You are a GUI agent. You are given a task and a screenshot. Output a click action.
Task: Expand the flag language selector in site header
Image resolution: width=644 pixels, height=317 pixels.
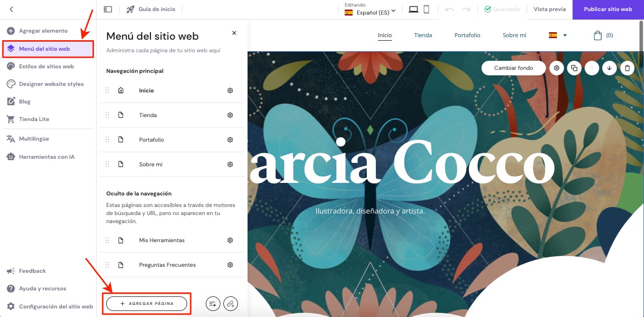tap(557, 35)
